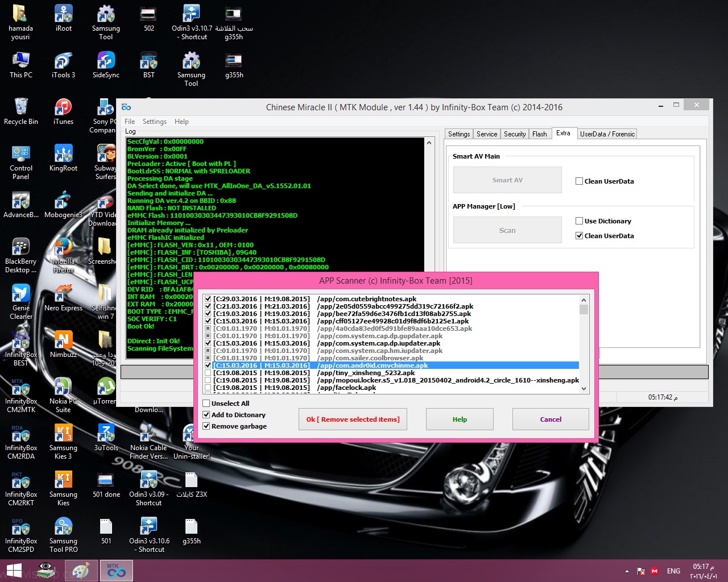
Task: Open the Odin3 v3.09 Shortcut icon
Action: (149, 488)
